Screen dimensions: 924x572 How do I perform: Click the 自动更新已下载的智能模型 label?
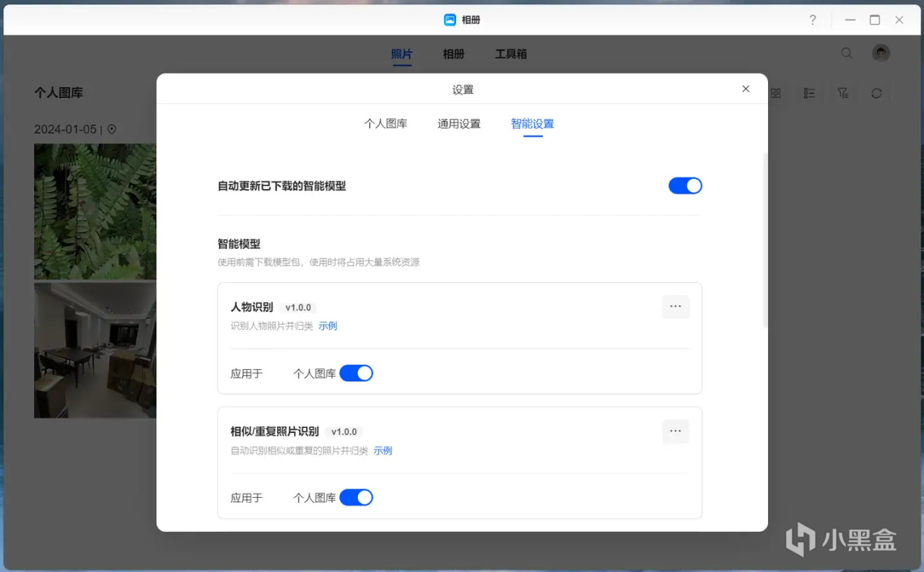(x=282, y=186)
